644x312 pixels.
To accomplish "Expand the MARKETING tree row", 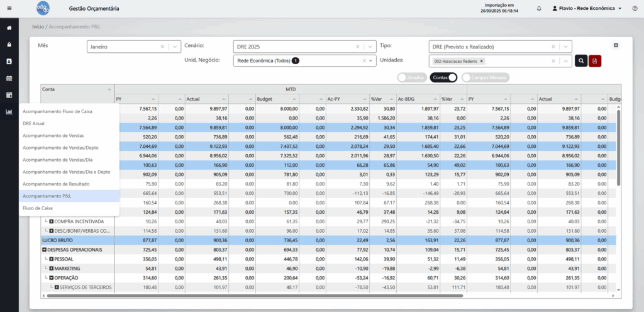I will [x=52, y=269].
